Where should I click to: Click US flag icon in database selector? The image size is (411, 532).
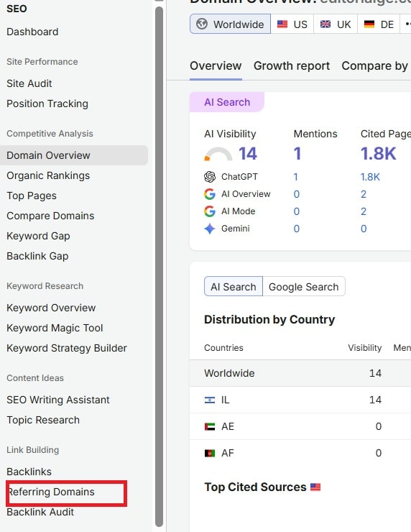(x=282, y=24)
